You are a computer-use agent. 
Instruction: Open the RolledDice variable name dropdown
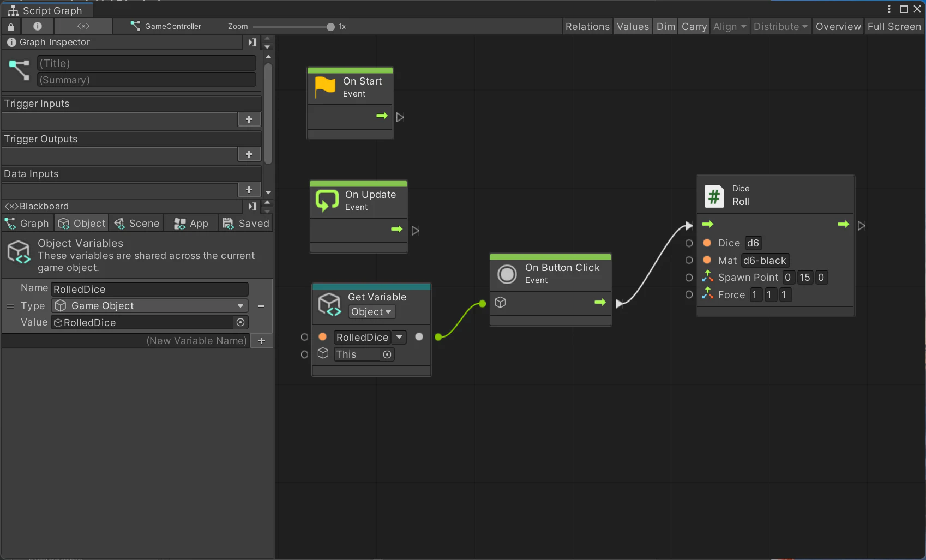point(400,338)
